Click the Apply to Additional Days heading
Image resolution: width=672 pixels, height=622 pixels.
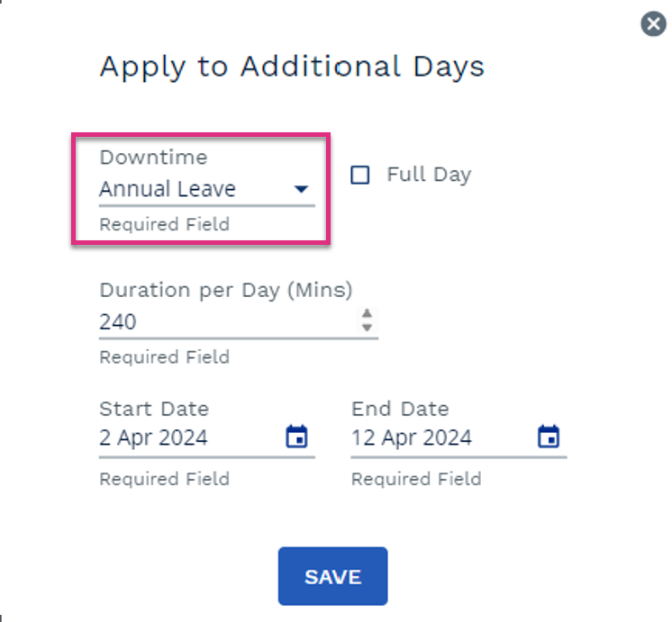tap(292, 67)
